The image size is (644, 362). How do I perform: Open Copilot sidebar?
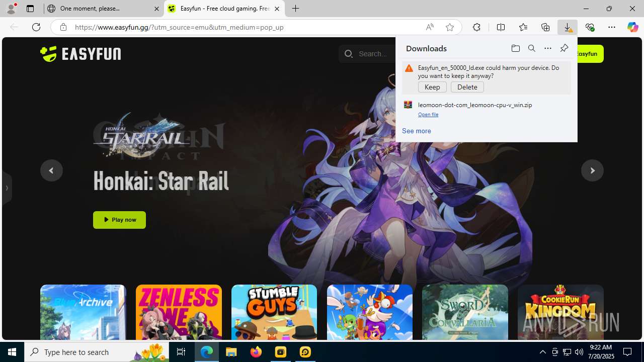click(632, 27)
